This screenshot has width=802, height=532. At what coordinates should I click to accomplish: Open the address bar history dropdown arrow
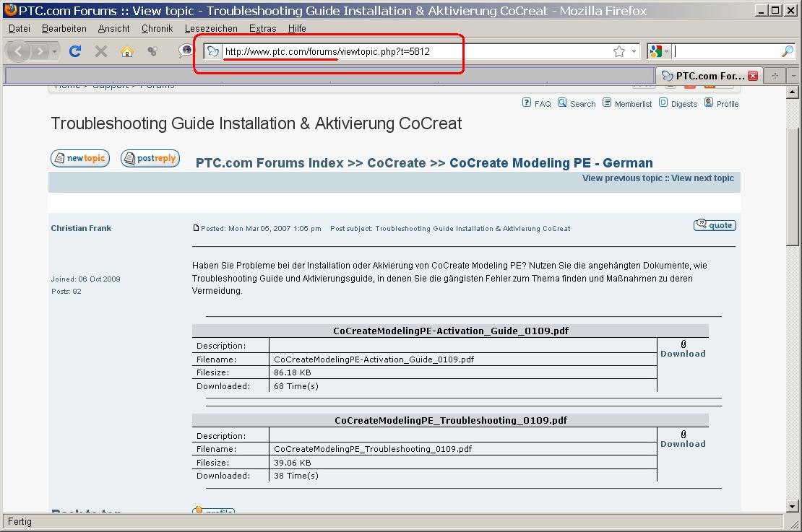(x=634, y=51)
